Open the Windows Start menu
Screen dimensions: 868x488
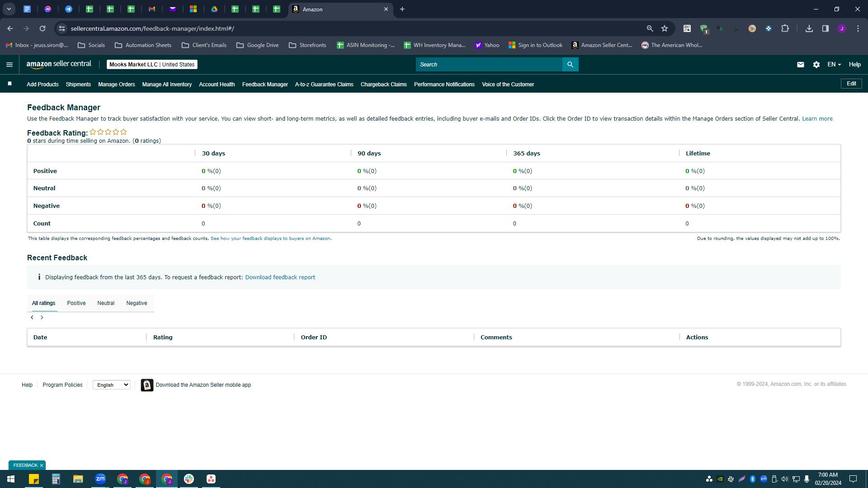[x=11, y=479]
